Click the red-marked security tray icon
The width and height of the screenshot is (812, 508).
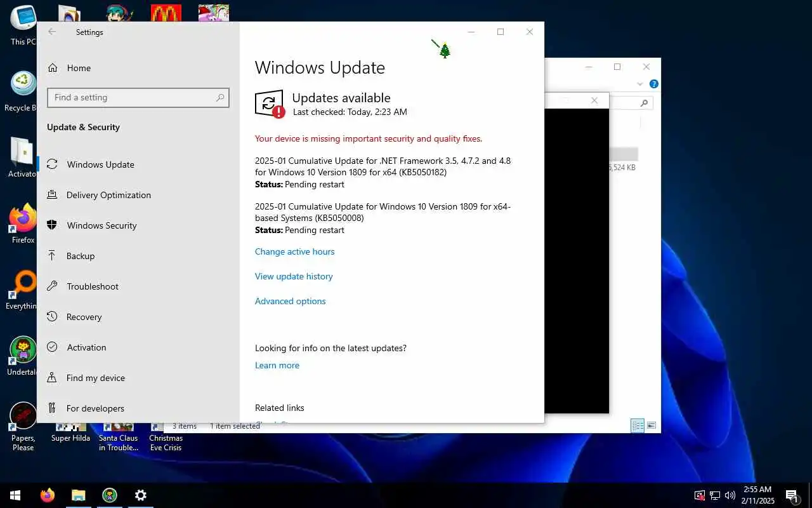click(699, 495)
